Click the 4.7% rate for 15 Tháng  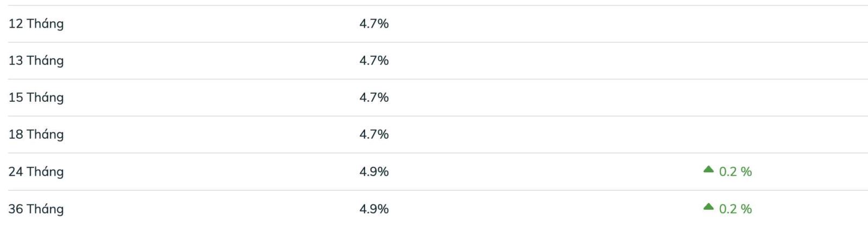374,98
